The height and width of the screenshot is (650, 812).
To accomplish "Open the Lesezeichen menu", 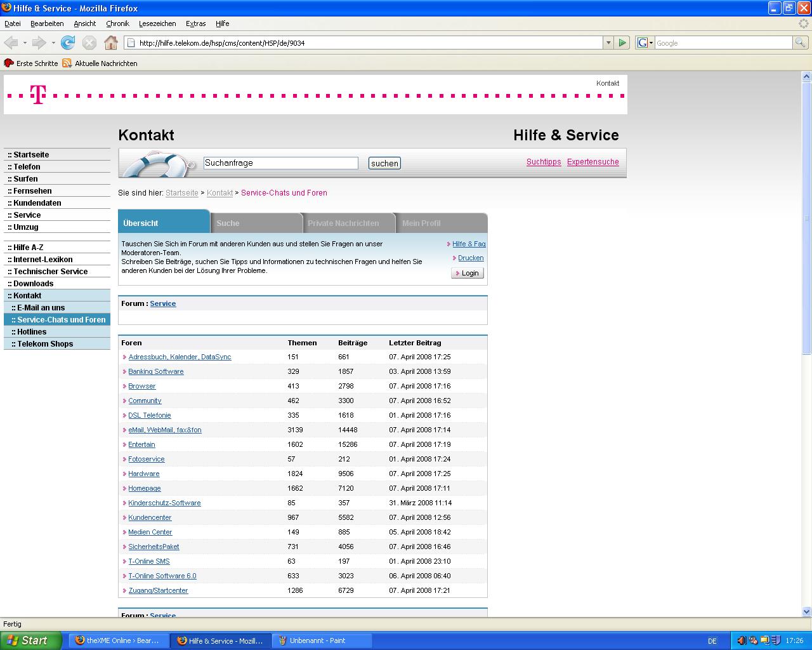I will click(x=157, y=23).
